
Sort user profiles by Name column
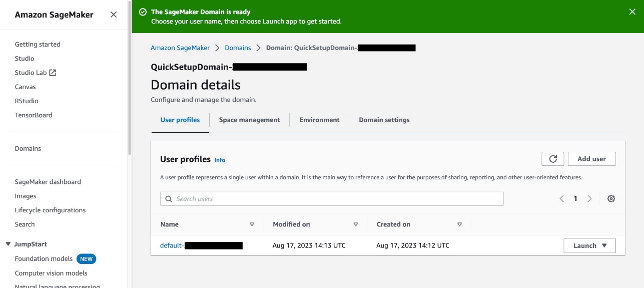[x=252, y=224]
